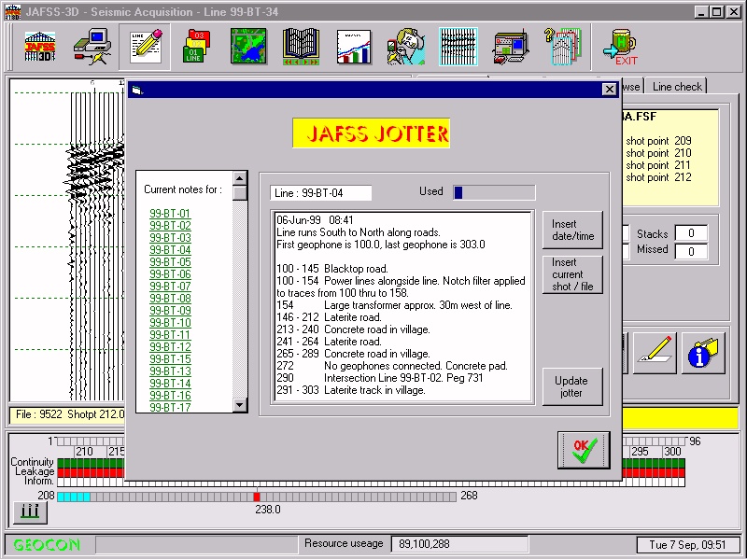This screenshot has width=747, height=560.
Task: Open notes for line 99-BT-09
Action: click(170, 311)
